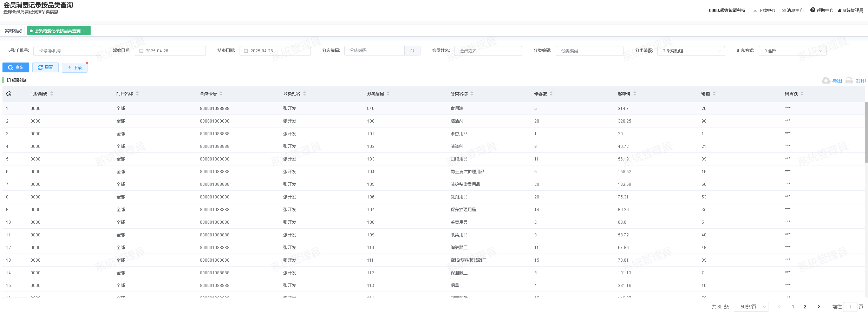
Task: Expand the 分类等级 dropdown
Action: (691, 51)
